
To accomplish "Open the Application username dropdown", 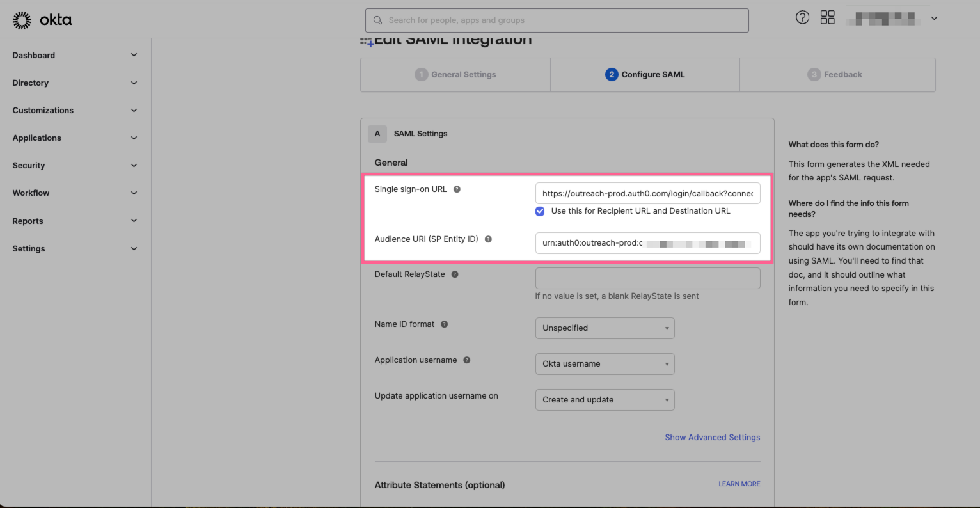I will tap(604, 363).
